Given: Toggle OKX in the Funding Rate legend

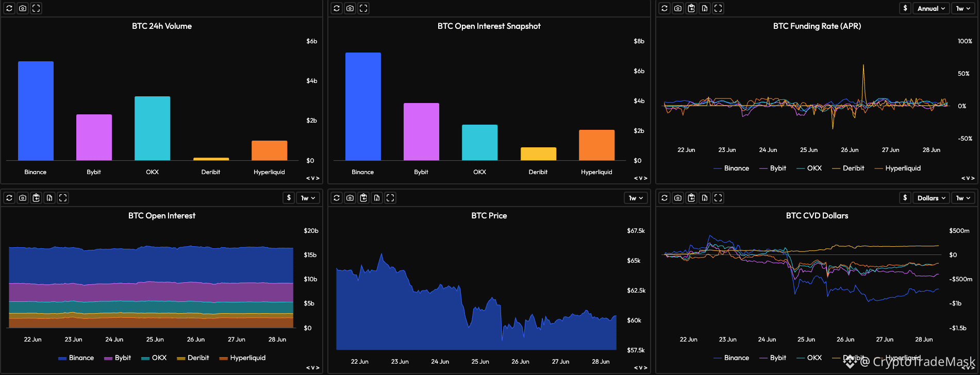Looking at the screenshot, I should [809, 168].
